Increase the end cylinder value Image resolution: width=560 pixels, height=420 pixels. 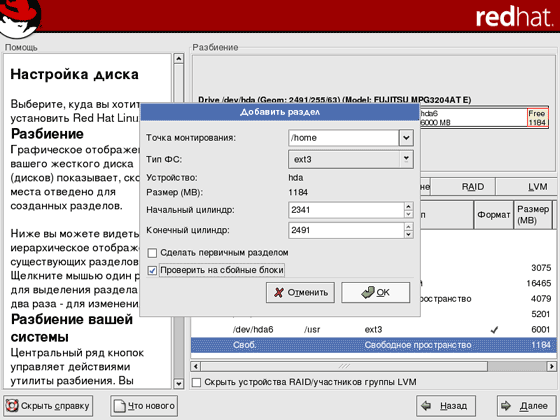(x=409, y=226)
